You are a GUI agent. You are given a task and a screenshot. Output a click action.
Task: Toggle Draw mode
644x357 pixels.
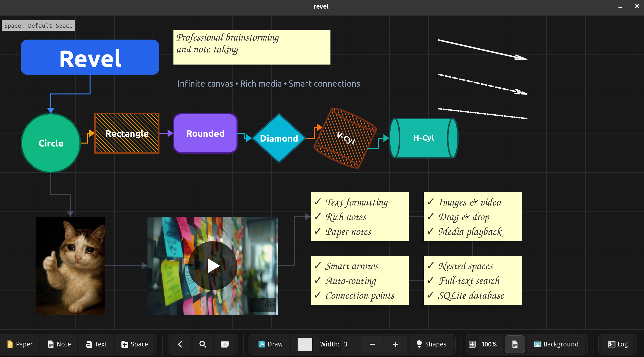pyautogui.click(x=271, y=344)
